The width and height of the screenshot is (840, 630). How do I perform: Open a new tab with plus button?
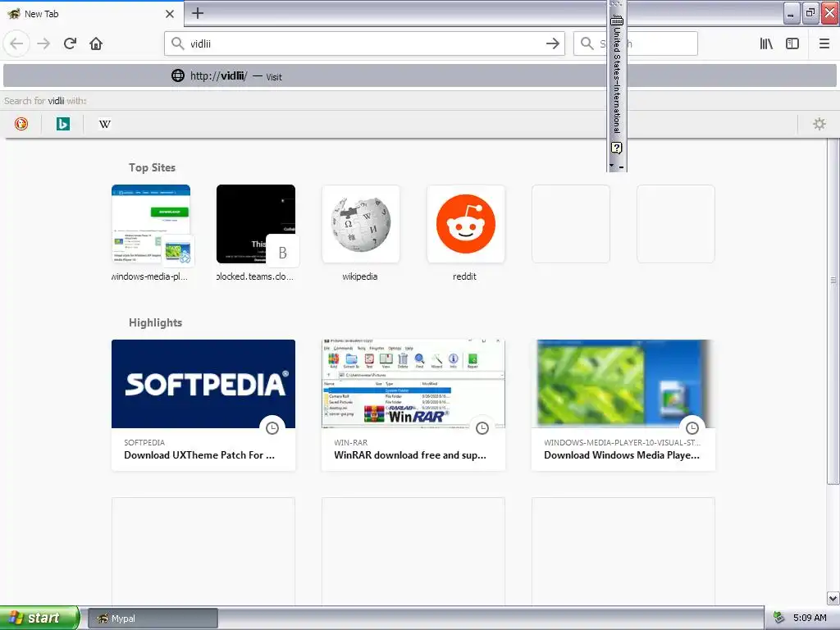pyautogui.click(x=198, y=13)
